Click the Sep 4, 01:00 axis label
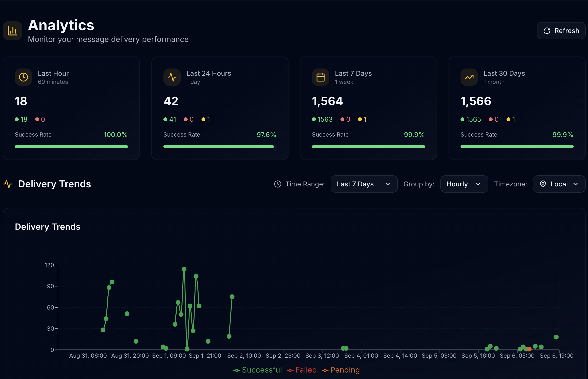Image resolution: width=588 pixels, height=379 pixels. click(361, 356)
